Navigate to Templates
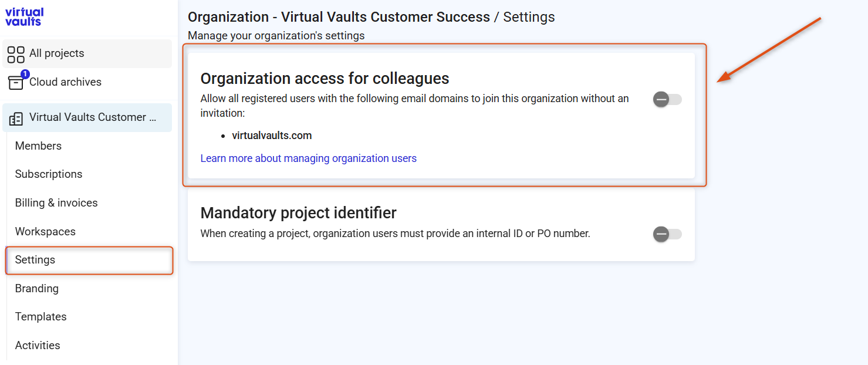 click(41, 316)
